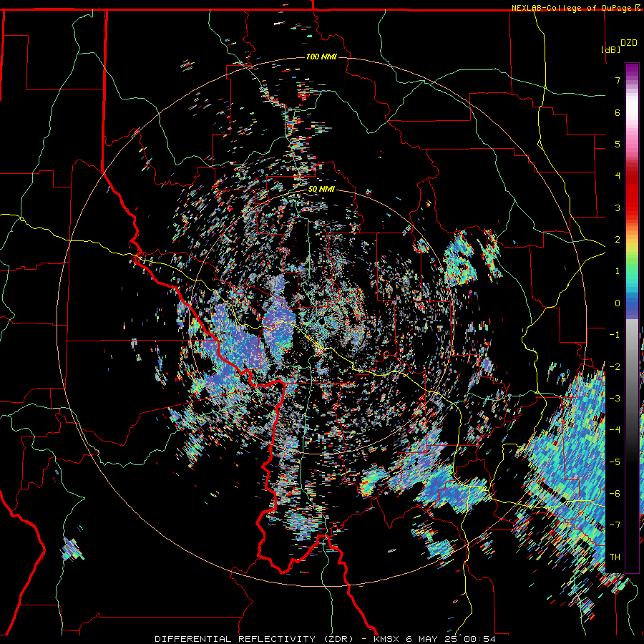This screenshot has width=644, height=644.
Task: Select the 4 dB tick label
Action: coord(618,176)
